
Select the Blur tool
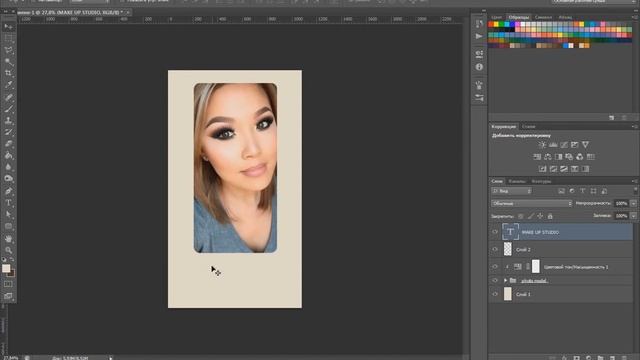pyautogui.click(x=9, y=167)
